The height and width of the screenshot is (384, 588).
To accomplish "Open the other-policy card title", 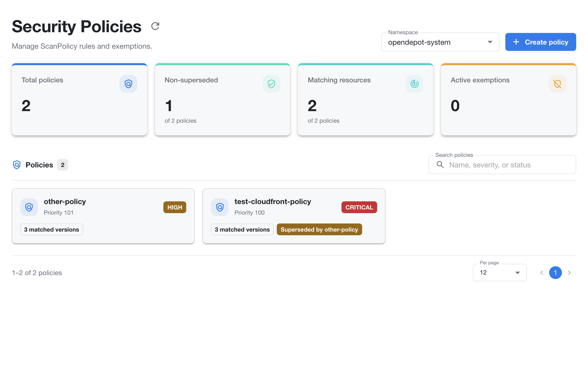I will click(65, 202).
